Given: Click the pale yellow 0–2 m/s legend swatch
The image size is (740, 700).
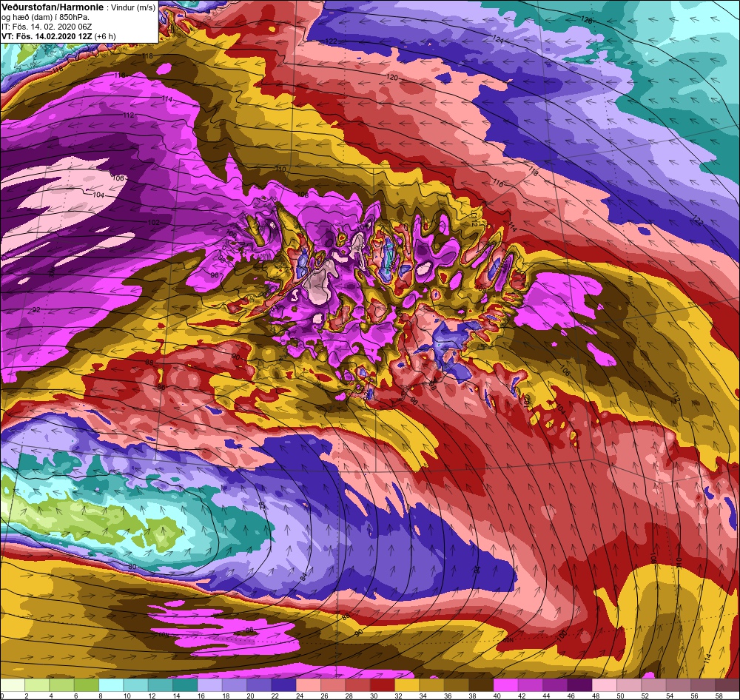Looking at the screenshot, I should 13,684.
